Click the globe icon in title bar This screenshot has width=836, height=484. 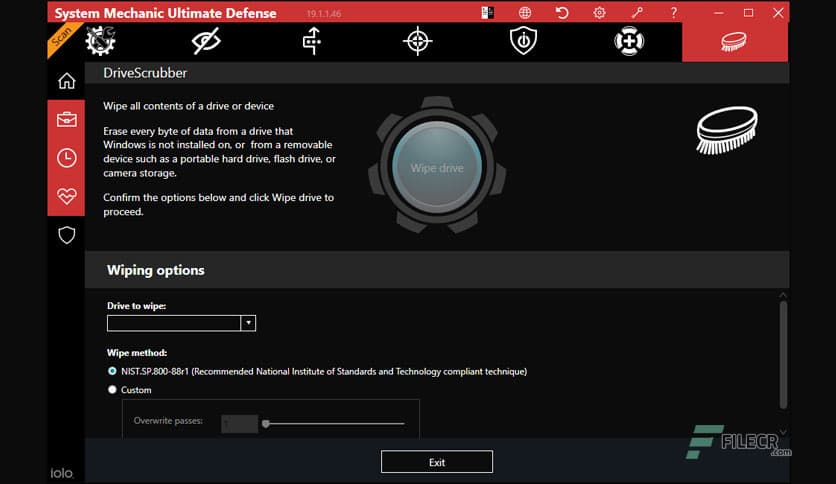[525, 13]
